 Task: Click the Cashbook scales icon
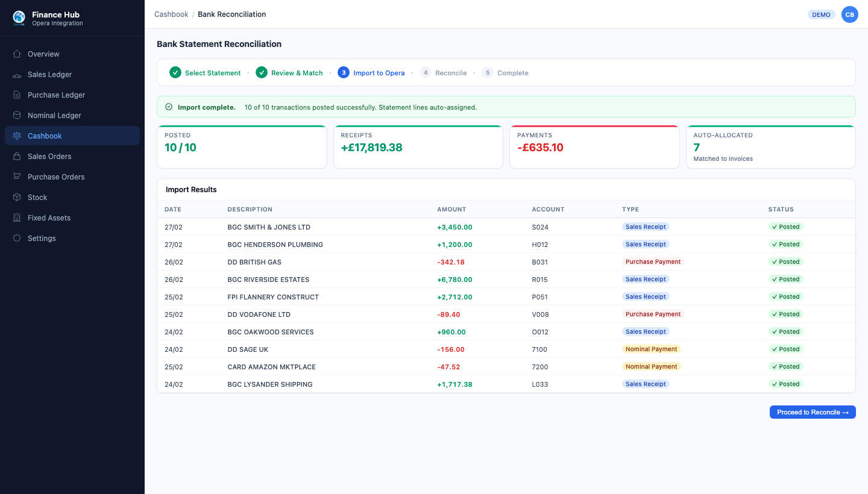(17, 136)
